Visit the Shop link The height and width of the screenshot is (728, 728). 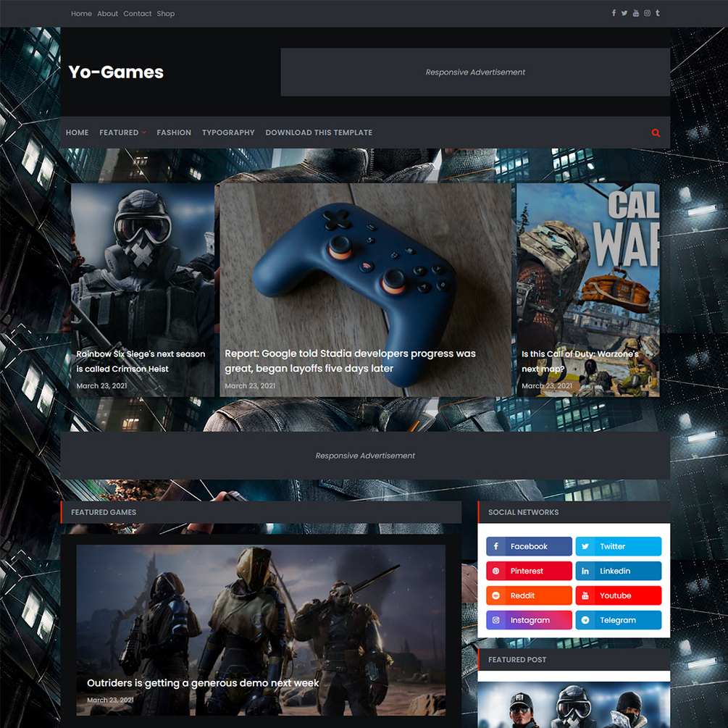[166, 14]
